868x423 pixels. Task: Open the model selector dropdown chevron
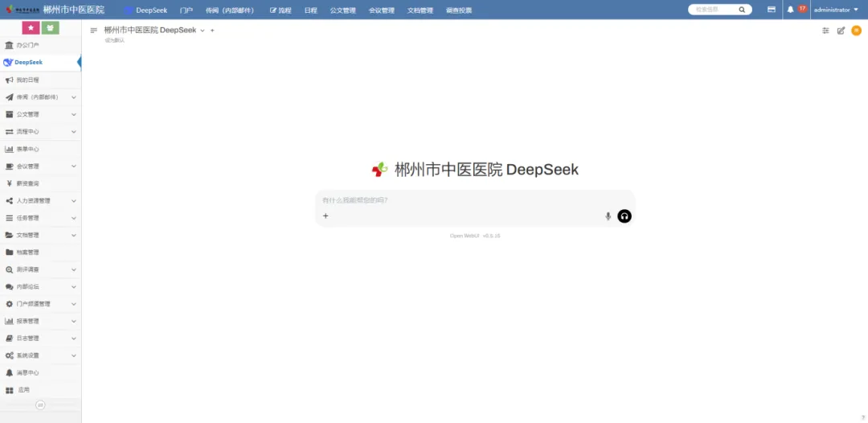[203, 31]
